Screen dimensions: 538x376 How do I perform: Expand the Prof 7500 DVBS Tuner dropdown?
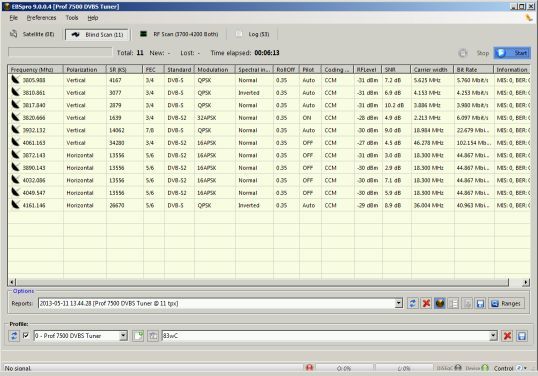tap(124, 336)
